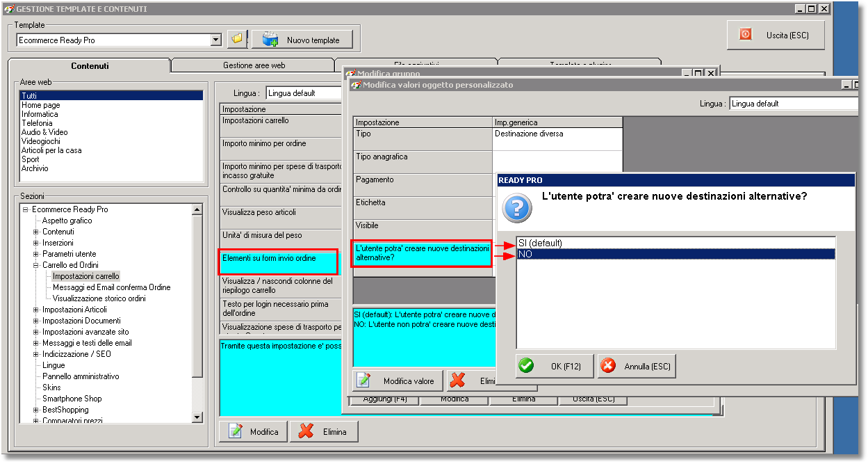This screenshot has height=464, width=868.
Task: Select Visualizzazione storico ordini tree item
Action: coord(99,298)
